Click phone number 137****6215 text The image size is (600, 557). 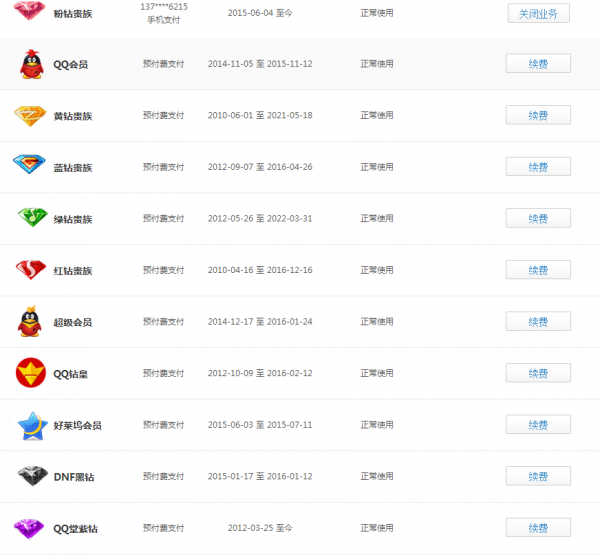point(164,7)
